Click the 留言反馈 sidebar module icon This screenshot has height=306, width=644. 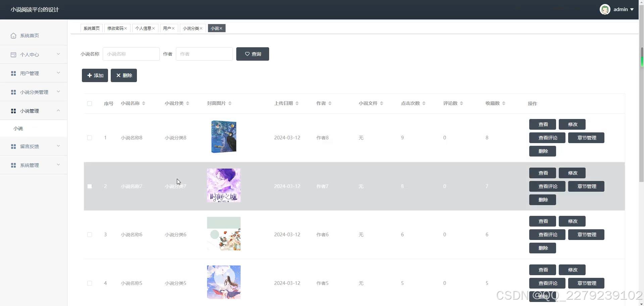coord(13,146)
